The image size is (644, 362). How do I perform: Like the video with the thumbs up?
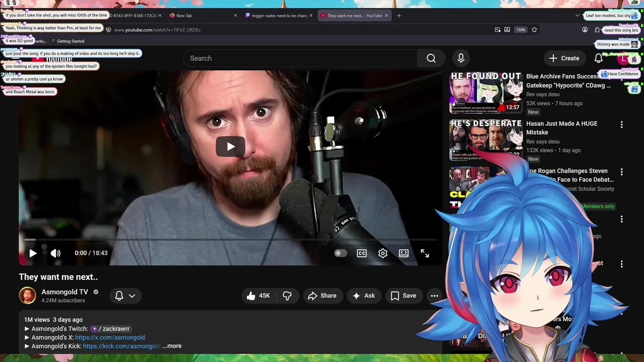(x=259, y=296)
